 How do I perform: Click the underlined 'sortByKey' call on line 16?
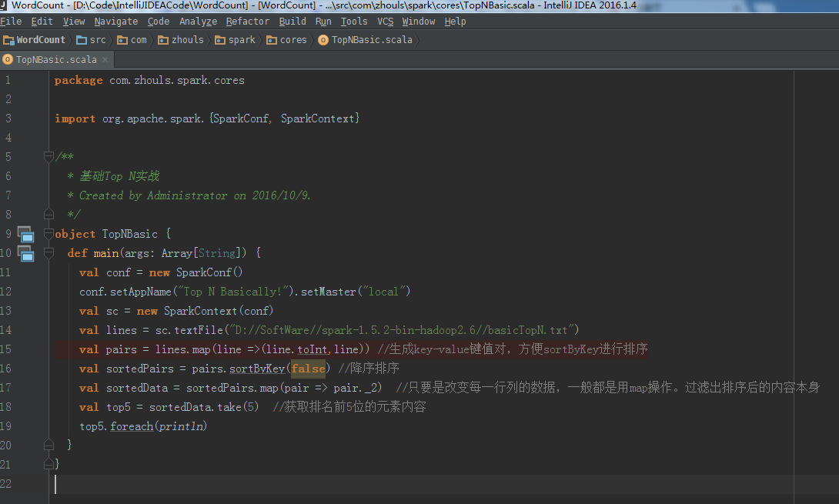[x=257, y=369]
